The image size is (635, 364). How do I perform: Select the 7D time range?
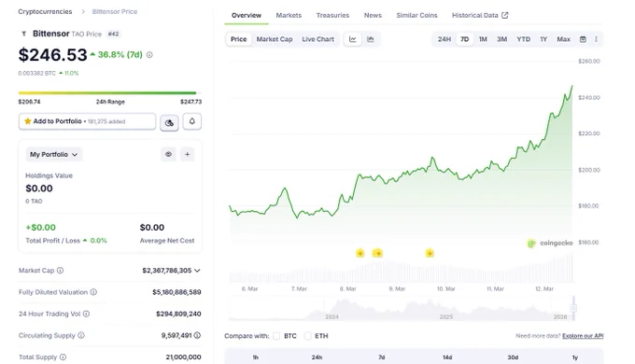[x=464, y=39]
